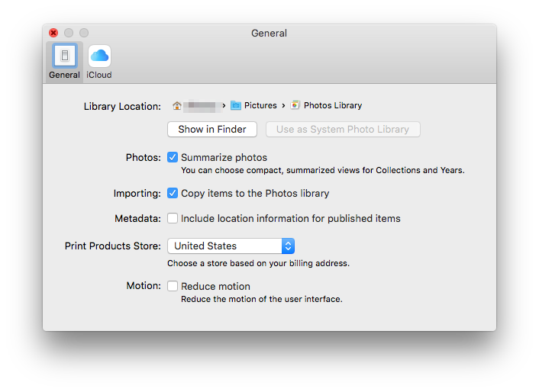Screen dimensions: 539x392
Task: Click the Photos Library icon in path
Action: tap(295, 105)
